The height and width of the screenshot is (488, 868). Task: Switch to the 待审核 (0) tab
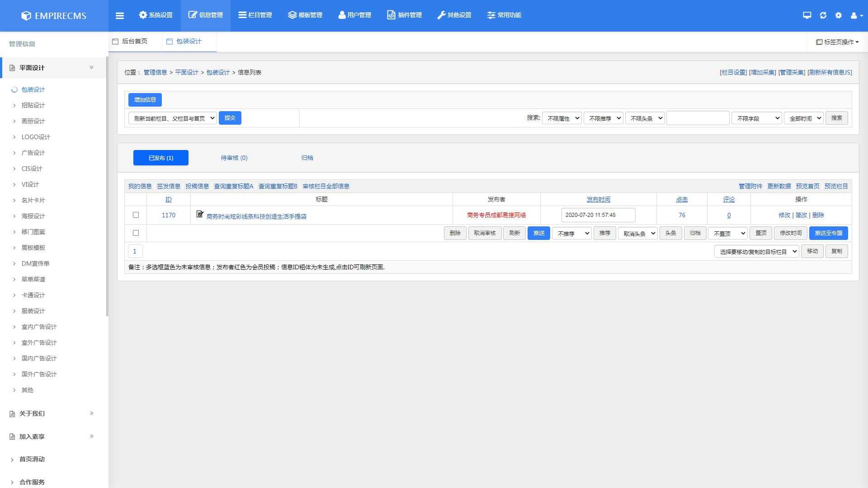click(234, 158)
